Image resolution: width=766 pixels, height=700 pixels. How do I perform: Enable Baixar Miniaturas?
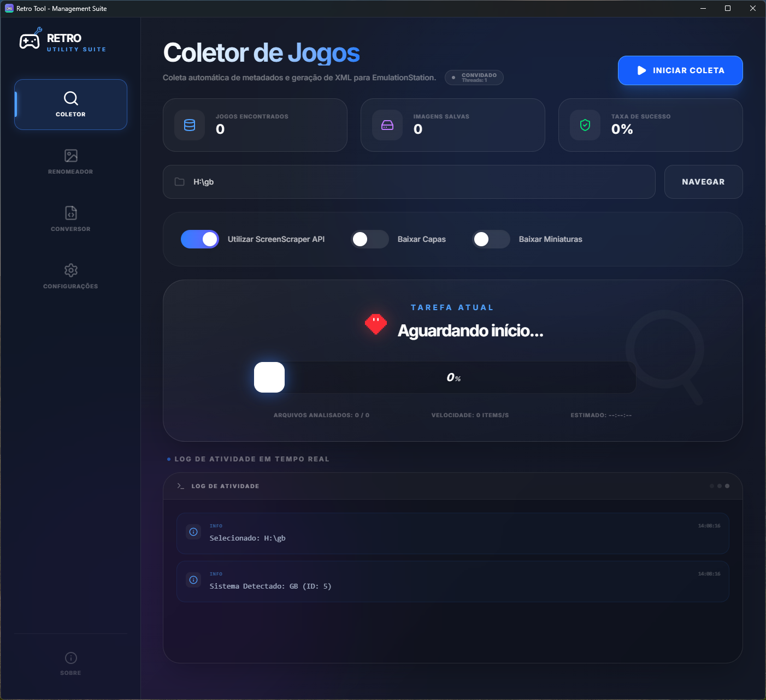click(491, 239)
